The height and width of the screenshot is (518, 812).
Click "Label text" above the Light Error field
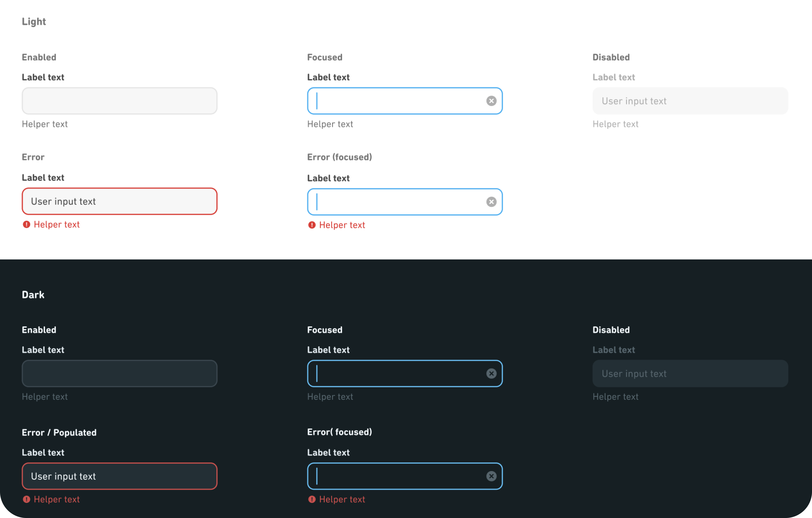(x=43, y=178)
